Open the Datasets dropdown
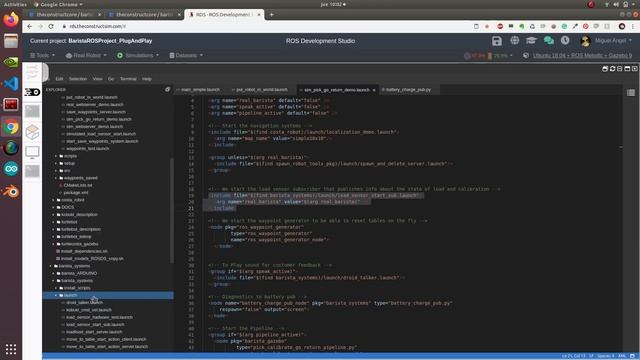The width and height of the screenshot is (640, 360). pos(186,55)
